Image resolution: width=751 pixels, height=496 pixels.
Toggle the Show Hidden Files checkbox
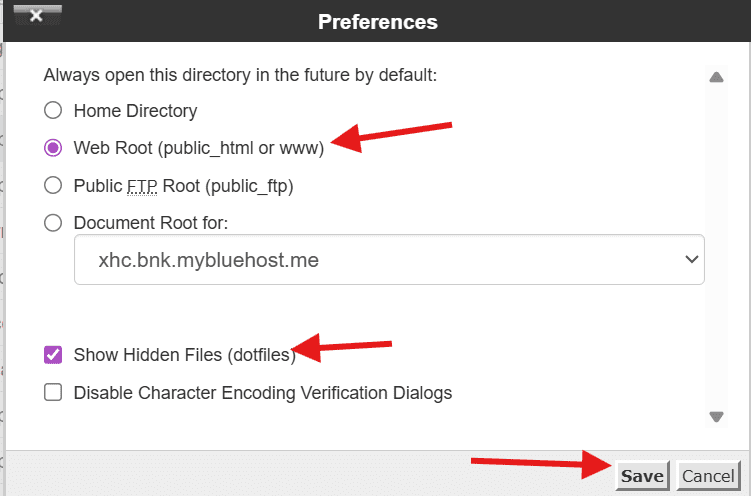click(53, 355)
